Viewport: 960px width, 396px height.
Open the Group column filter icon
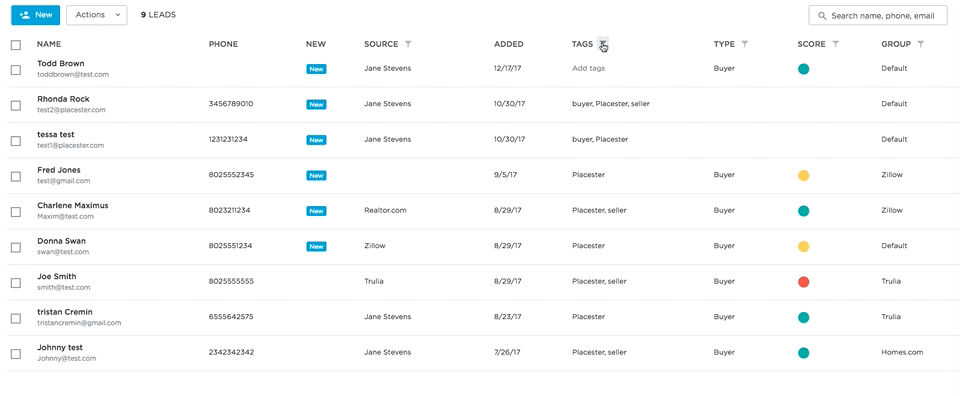pos(921,44)
